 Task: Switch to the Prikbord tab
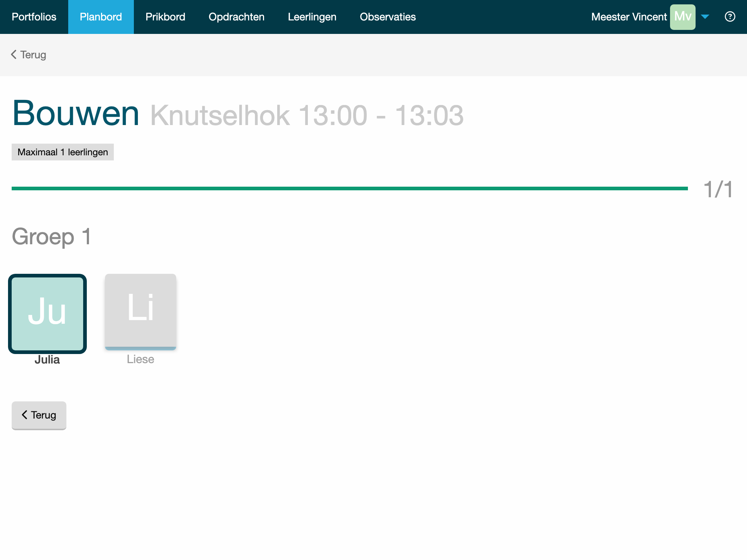(x=165, y=17)
